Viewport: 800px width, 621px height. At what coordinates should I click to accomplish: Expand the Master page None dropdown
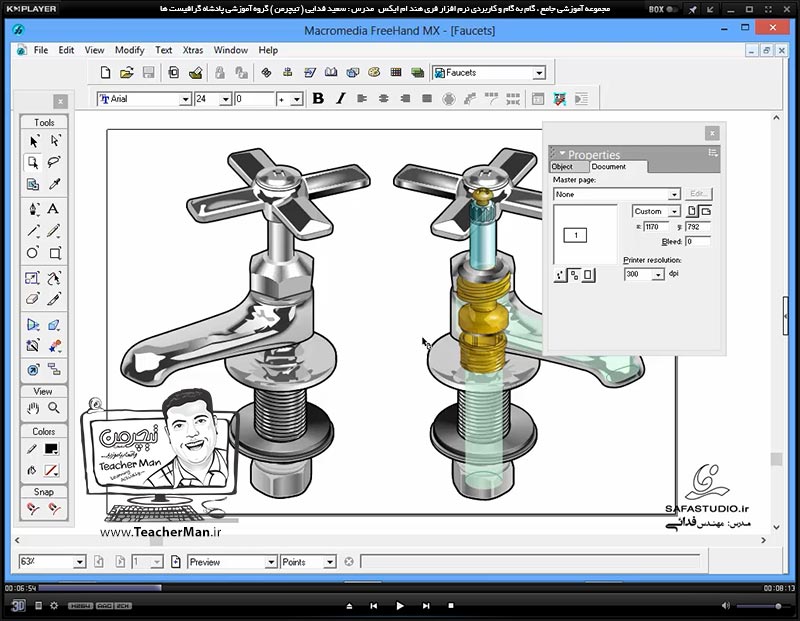click(x=674, y=194)
